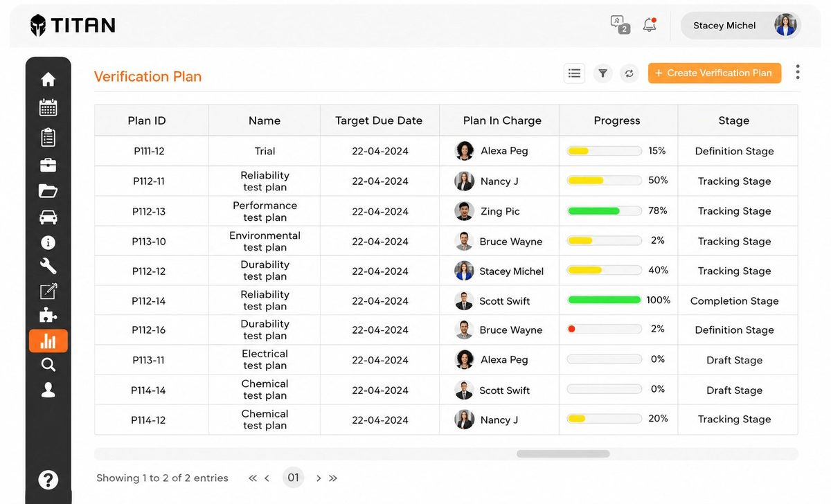Viewport: 831px width, 504px height.
Task: Open Stacey Michel account menu
Action: coord(741,26)
